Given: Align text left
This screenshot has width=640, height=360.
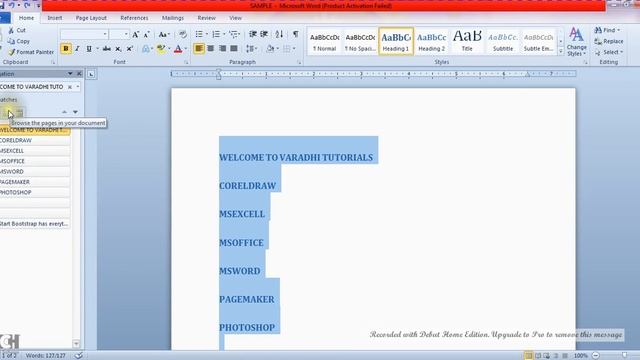Looking at the screenshot, I should tap(199, 49).
